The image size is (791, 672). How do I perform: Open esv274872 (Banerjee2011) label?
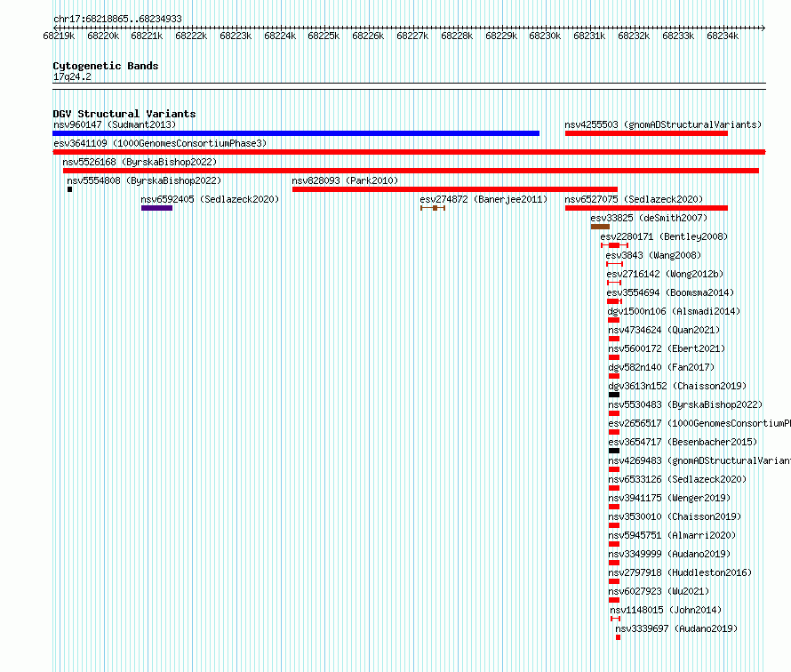(483, 199)
